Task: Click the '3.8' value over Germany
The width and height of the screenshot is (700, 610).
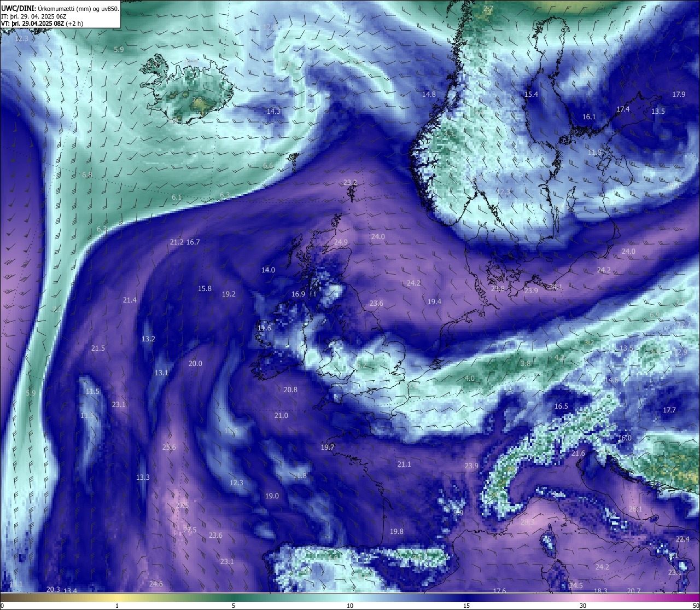Action: pyautogui.click(x=526, y=363)
